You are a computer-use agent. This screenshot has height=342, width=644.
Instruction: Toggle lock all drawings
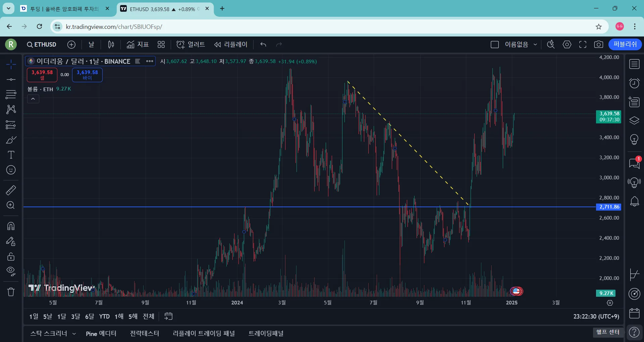pyautogui.click(x=11, y=256)
